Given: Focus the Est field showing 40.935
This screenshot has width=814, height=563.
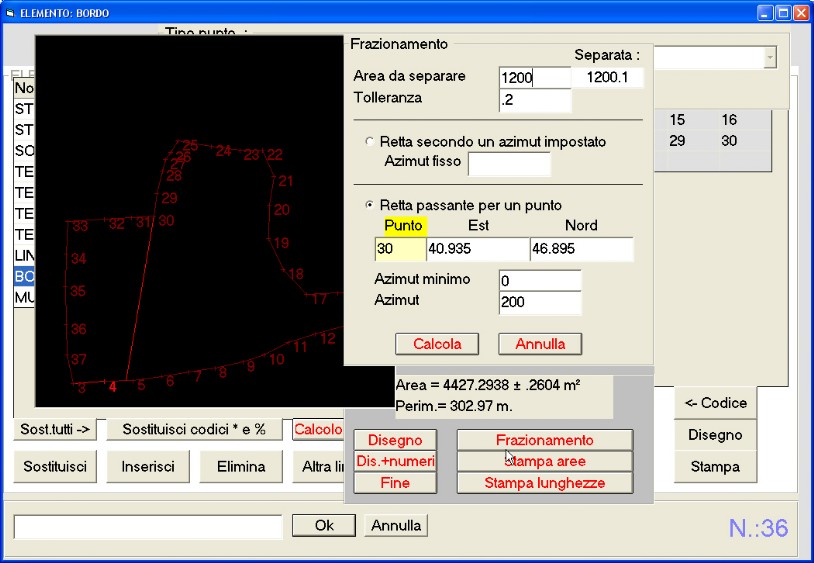Looking at the screenshot, I should click(x=478, y=249).
